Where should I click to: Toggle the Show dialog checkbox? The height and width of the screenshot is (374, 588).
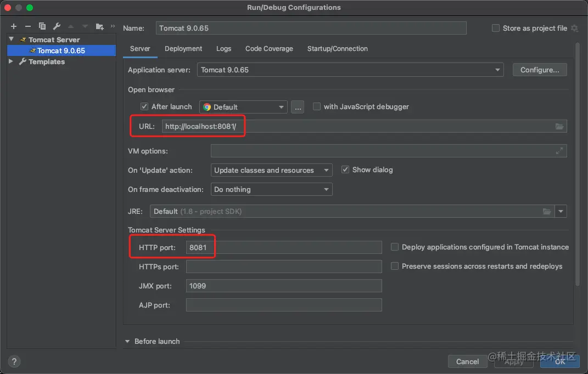[345, 170]
